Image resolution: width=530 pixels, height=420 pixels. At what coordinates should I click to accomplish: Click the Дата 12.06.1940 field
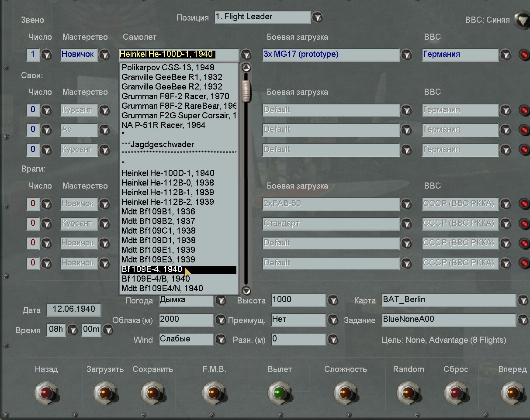(74, 310)
